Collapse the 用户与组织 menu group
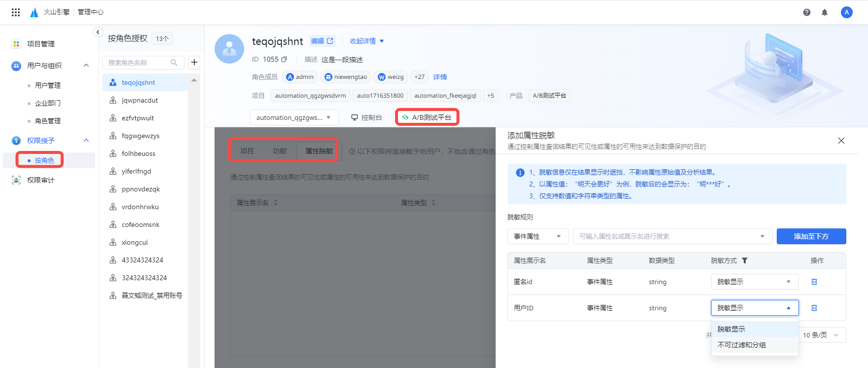The height and width of the screenshot is (368, 868). (x=86, y=66)
